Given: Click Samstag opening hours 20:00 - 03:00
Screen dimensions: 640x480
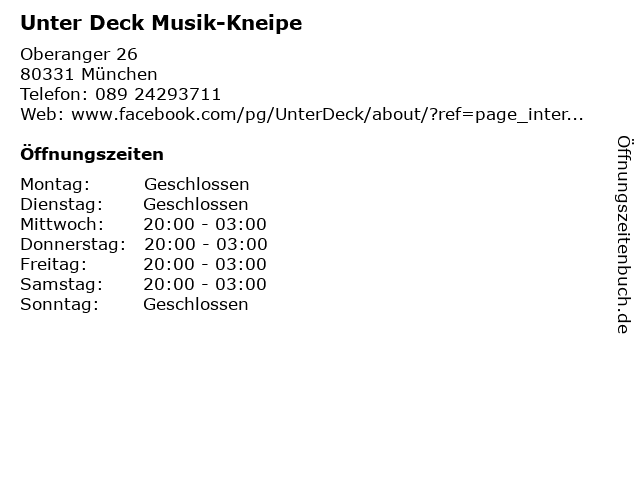Looking at the screenshot, I should [205, 284].
